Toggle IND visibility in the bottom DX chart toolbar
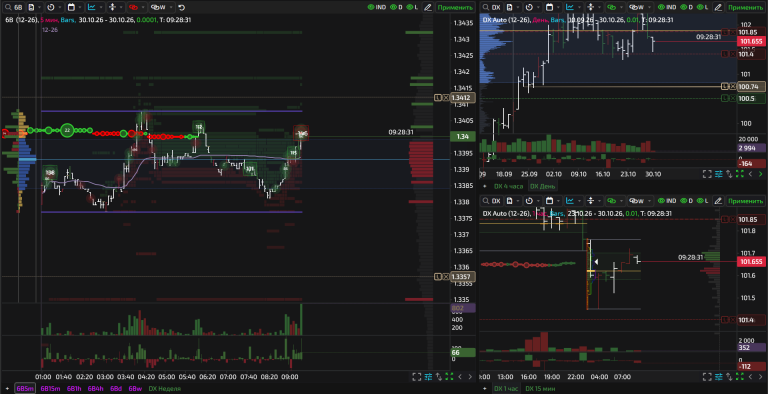This screenshot has height=394, width=768. pyautogui.click(x=667, y=201)
